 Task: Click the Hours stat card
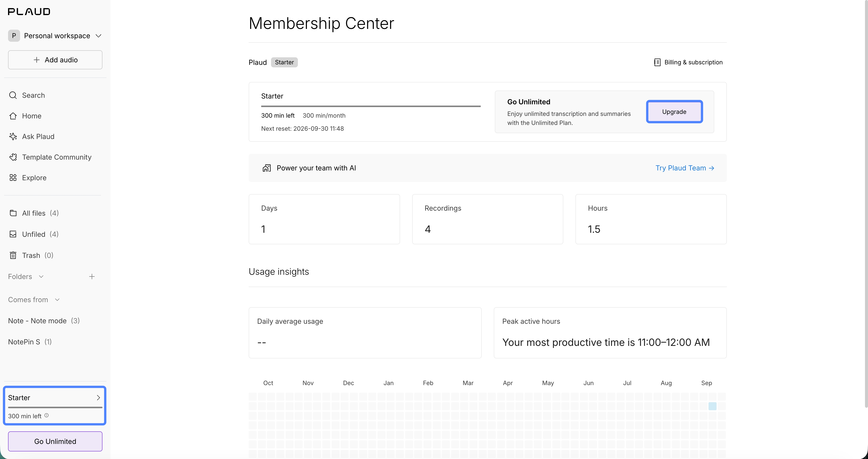[651, 219]
